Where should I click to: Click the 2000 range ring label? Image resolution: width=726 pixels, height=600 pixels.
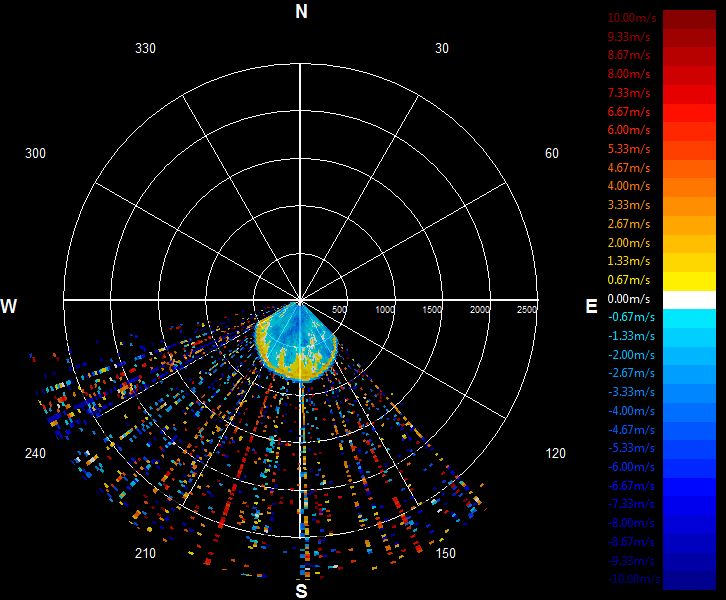coord(480,309)
